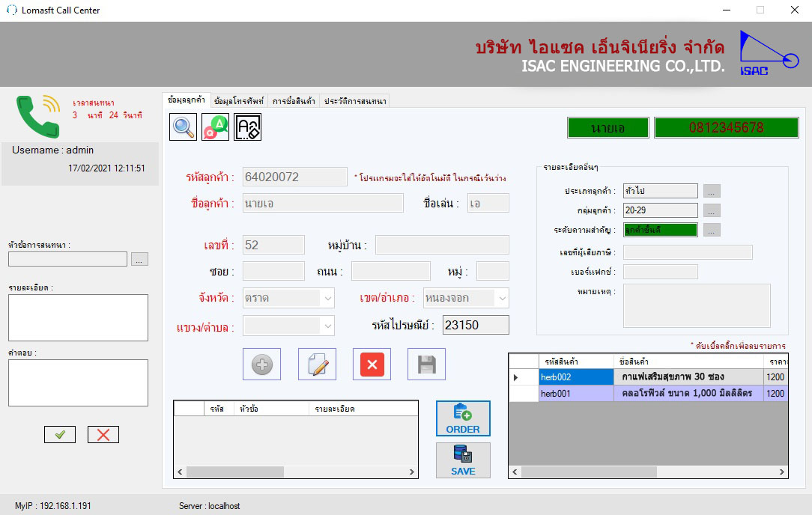Click the gray floppy disk save icon
This screenshot has width=812, height=515.
(426, 365)
